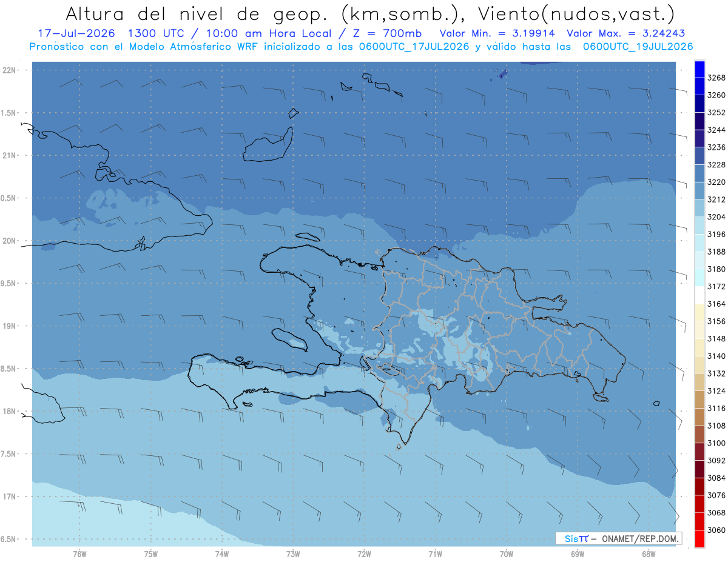Viewport: 728px width, 562px height.
Task: Click the colorbar value '3068'
Action: click(x=716, y=513)
